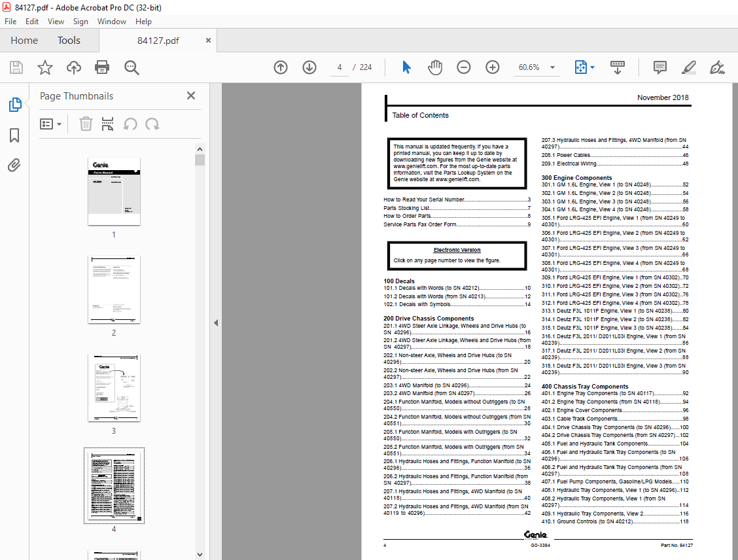Select the Highlight text pen tool
This screenshot has width=738, height=560.
coord(688,68)
